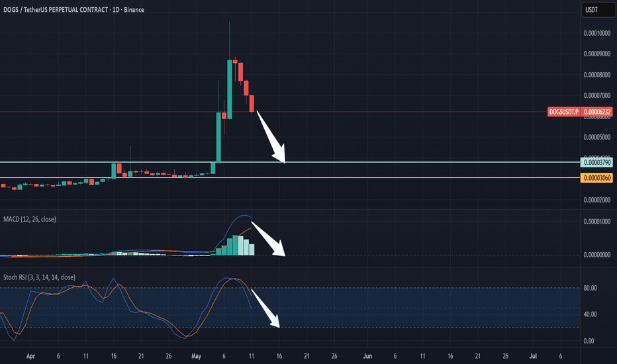
Task: Click the 0.00002000 price axis label
Action: [597, 200]
